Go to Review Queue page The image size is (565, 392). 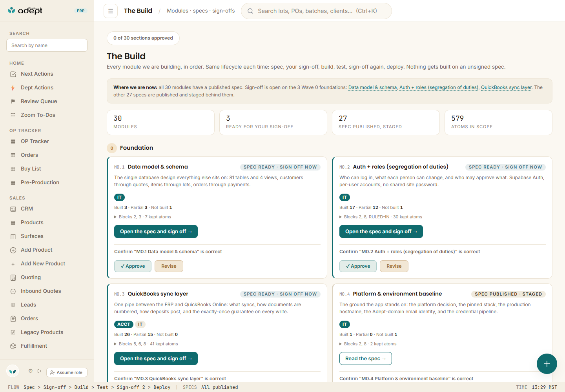click(39, 102)
